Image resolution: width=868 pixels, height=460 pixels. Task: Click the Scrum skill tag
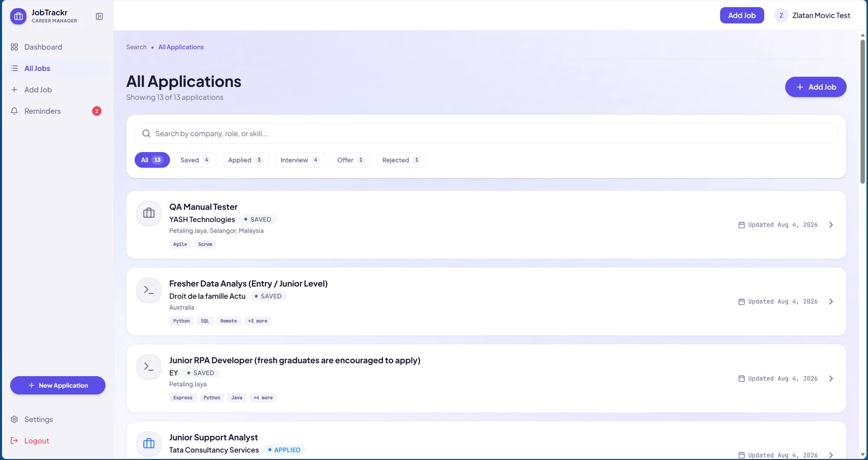click(x=205, y=244)
